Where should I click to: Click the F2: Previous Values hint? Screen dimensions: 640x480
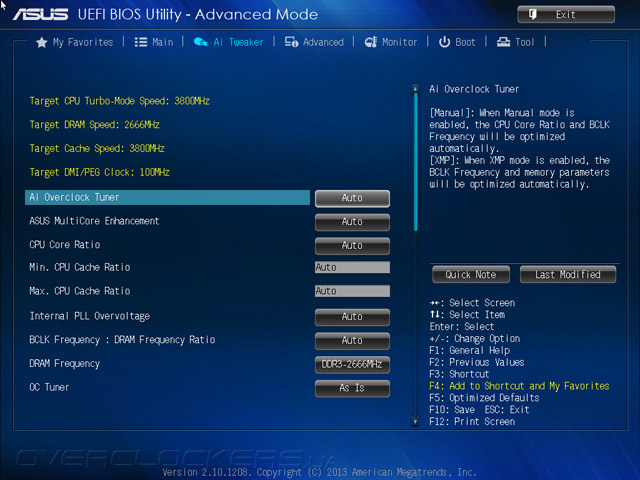tap(477, 362)
